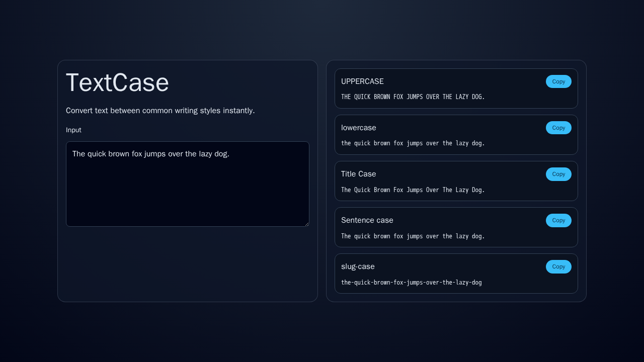The height and width of the screenshot is (362, 644).
Task: Select the Sentence case output text
Action: point(413,236)
